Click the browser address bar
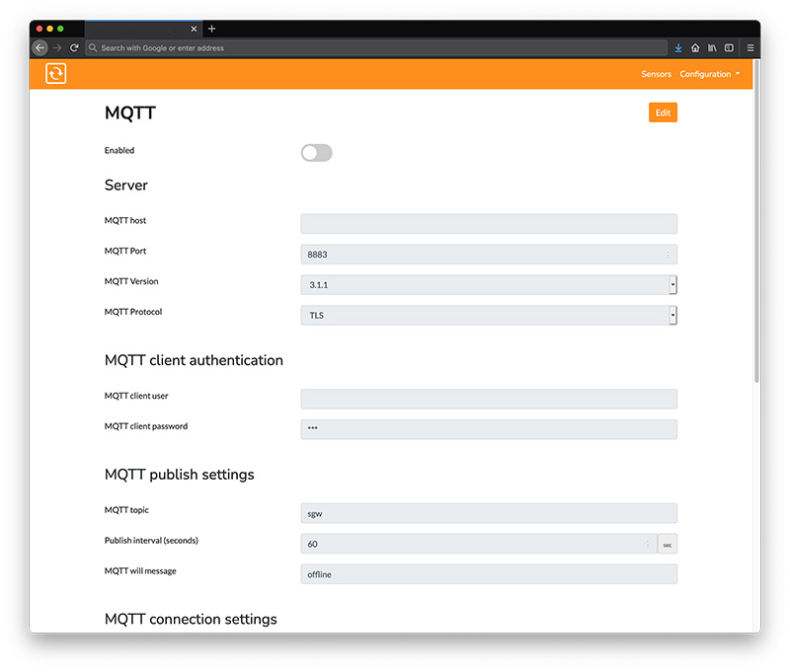790x672 pixels. pyautogui.click(x=376, y=47)
